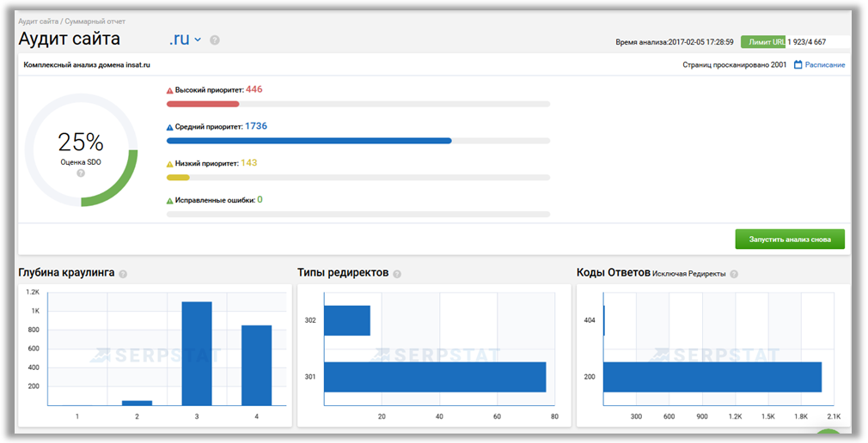This screenshot has height=443, width=868.
Task: Click the depth 3 bar in crawl chart
Action: pos(197,354)
